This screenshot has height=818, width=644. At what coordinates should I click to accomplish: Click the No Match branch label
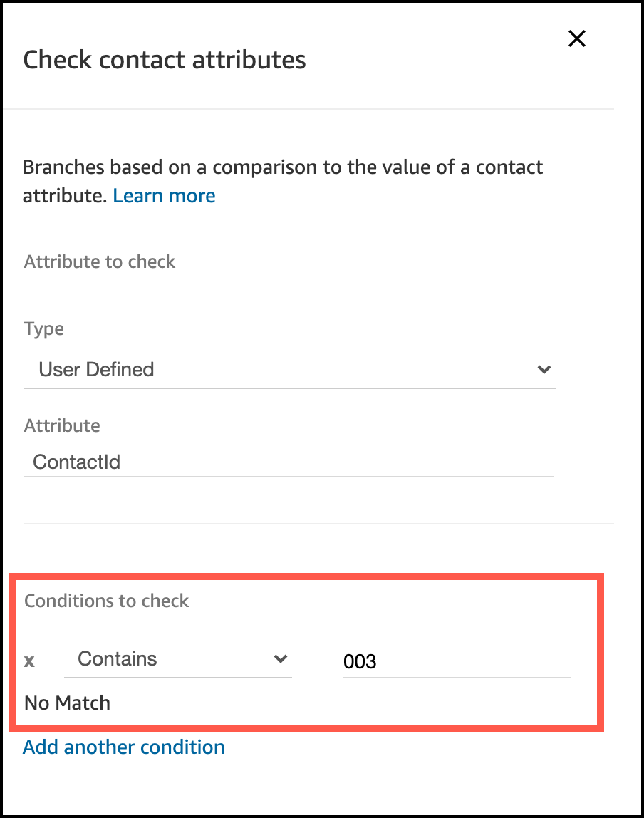[x=66, y=703]
